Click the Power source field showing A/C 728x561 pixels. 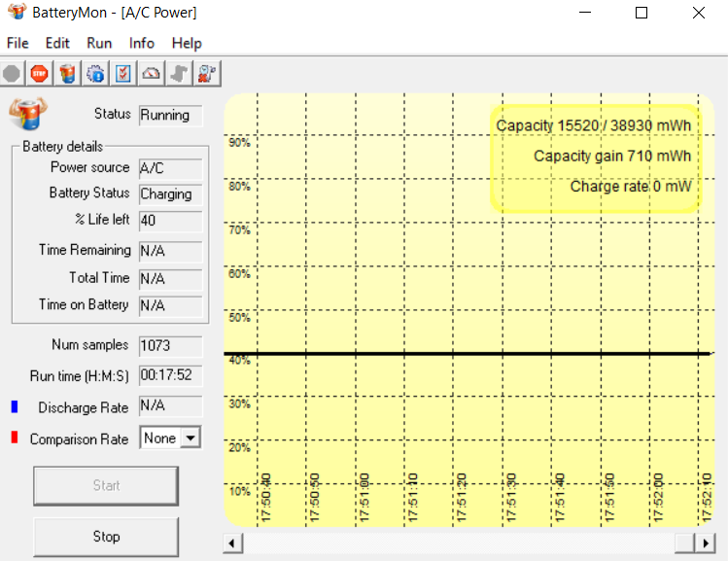171,168
